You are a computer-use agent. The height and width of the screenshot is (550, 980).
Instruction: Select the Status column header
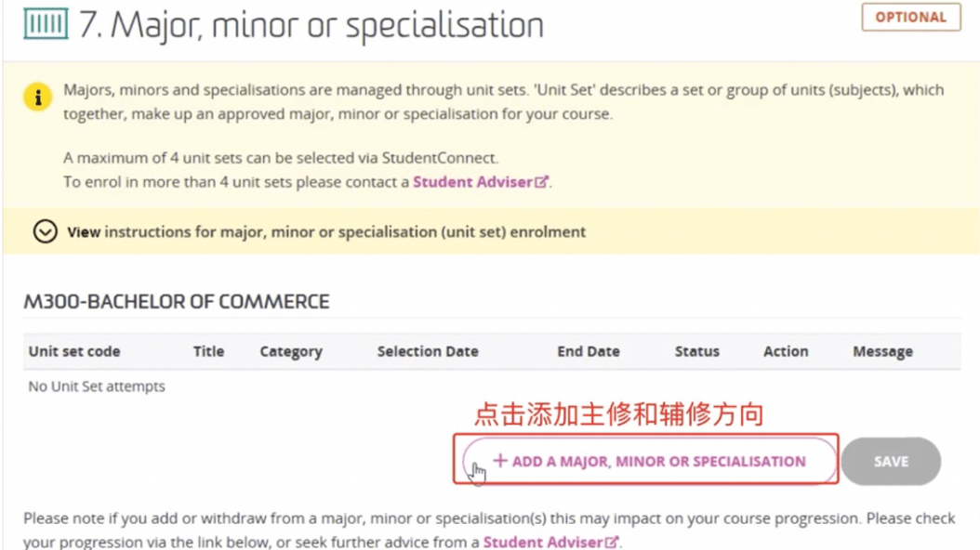(x=697, y=351)
